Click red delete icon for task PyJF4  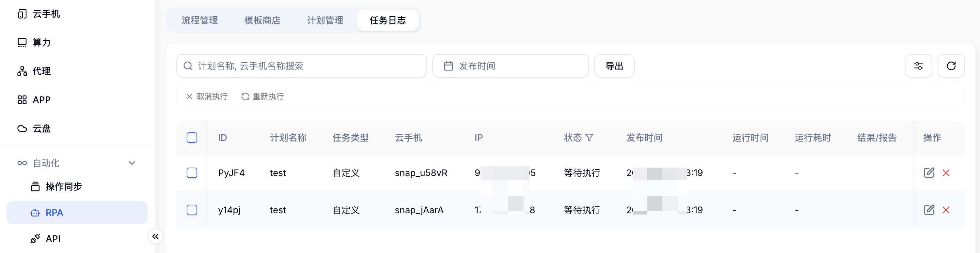[946, 173]
